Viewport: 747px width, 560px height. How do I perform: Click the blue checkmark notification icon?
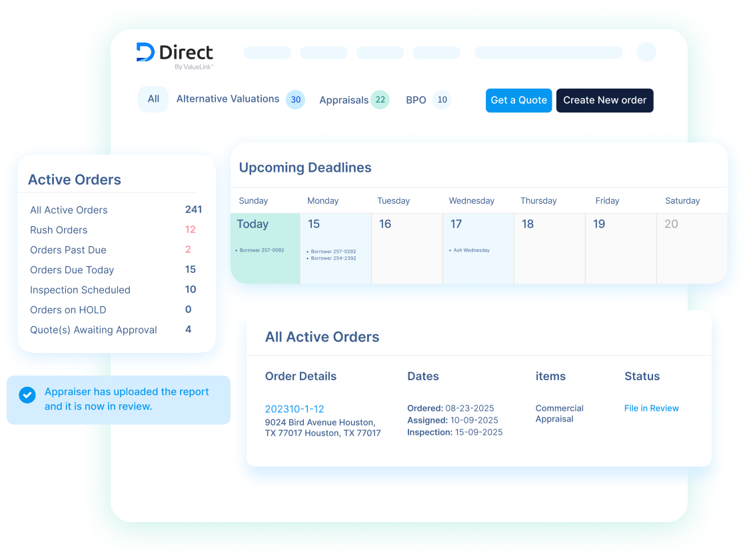click(x=27, y=396)
